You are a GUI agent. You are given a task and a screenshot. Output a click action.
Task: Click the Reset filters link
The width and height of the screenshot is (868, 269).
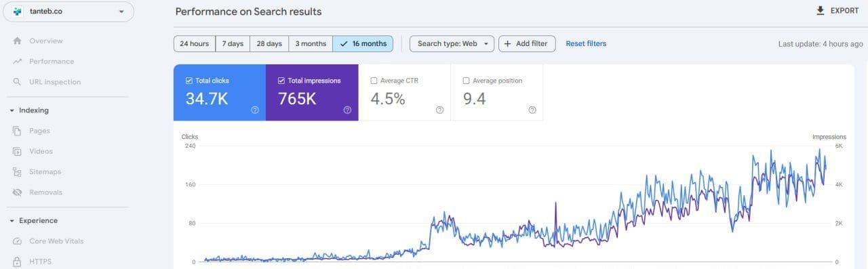click(x=586, y=43)
